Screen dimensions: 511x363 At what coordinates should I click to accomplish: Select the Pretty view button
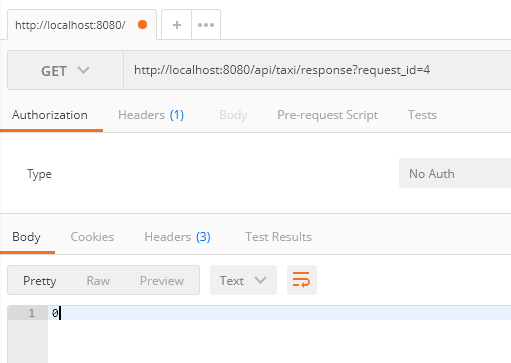click(x=39, y=280)
